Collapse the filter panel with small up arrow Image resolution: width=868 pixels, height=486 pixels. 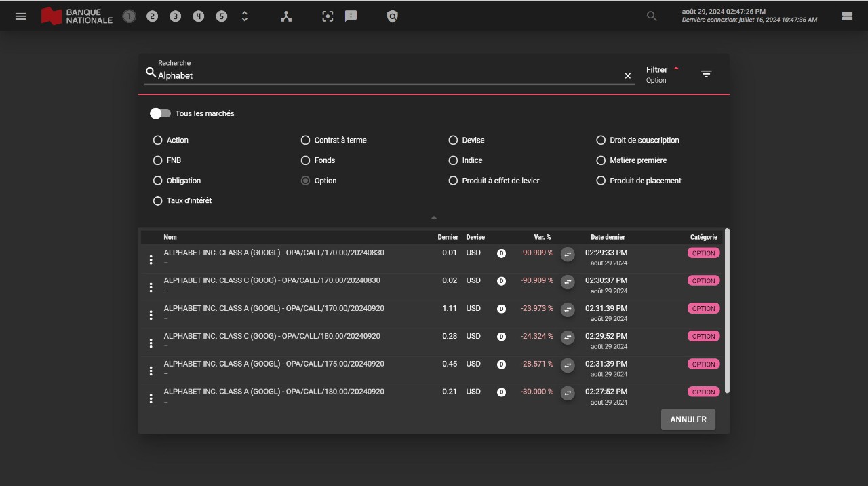click(x=434, y=217)
